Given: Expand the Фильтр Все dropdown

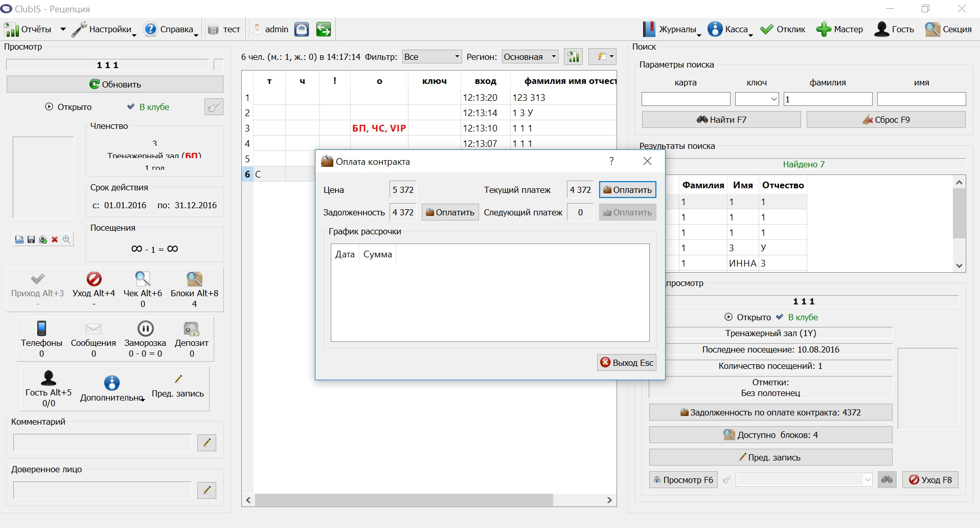Looking at the screenshot, I should point(432,57).
